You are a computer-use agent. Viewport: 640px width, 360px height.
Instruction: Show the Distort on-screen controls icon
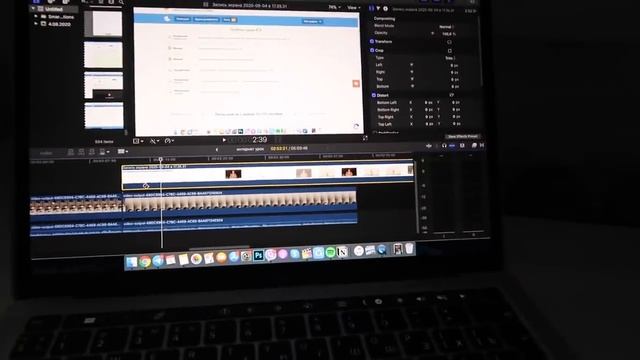click(x=451, y=95)
